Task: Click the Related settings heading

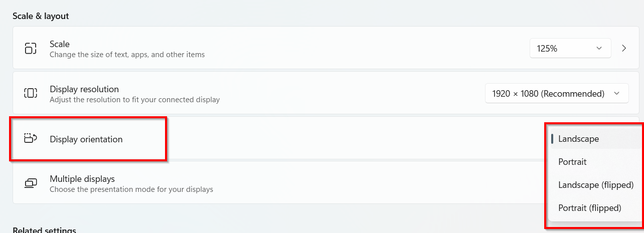Action: 44,230
